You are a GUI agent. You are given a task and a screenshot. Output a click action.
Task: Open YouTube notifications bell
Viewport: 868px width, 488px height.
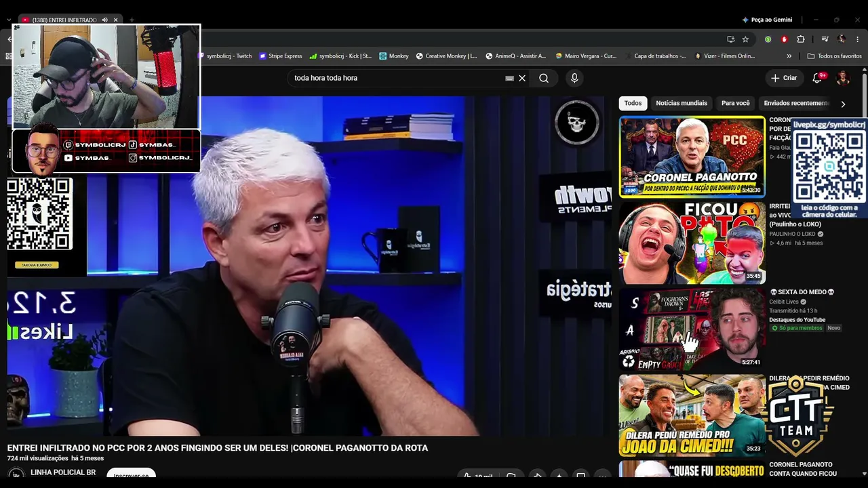click(817, 78)
